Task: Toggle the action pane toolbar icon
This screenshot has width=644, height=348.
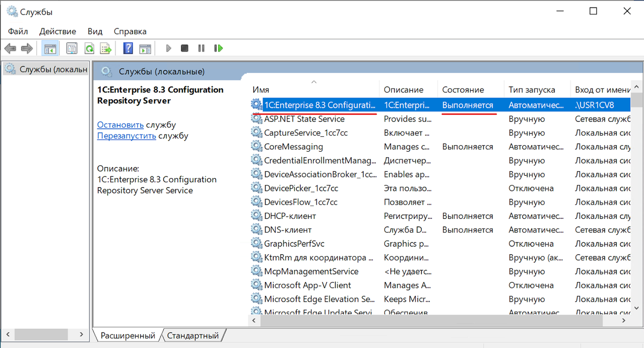Action: [x=145, y=48]
